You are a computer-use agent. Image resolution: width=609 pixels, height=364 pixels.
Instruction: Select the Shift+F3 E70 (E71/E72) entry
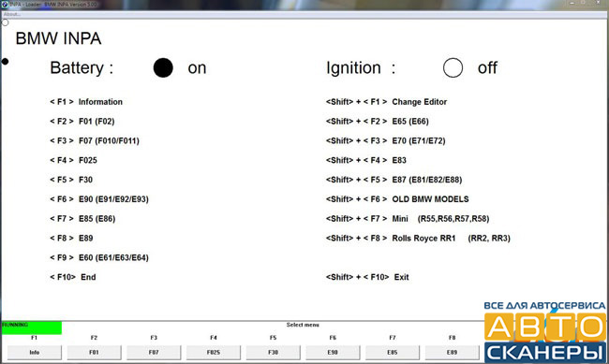(x=386, y=140)
